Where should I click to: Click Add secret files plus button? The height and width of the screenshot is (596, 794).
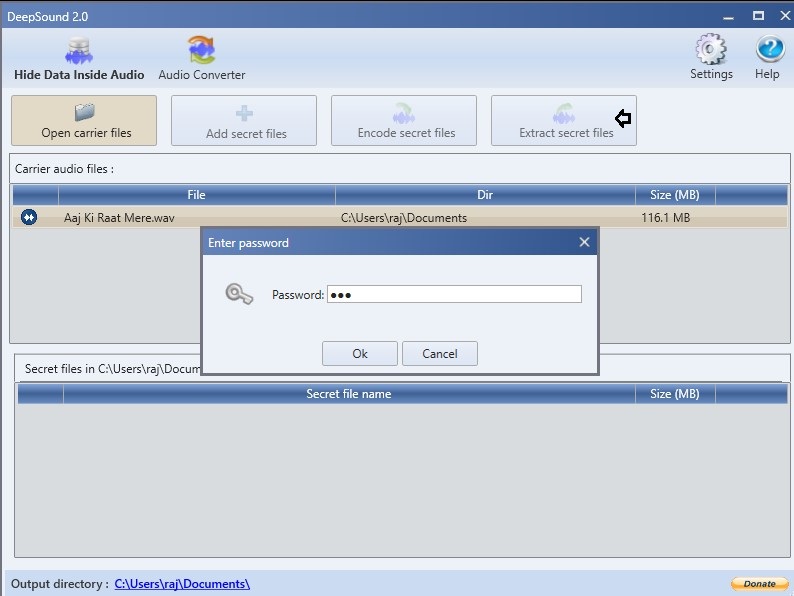[244, 121]
